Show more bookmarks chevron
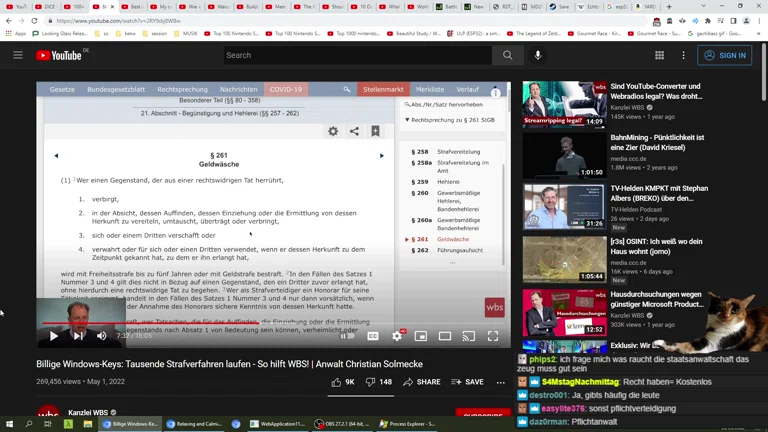Viewport: 768px width, 432px height. (759, 34)
